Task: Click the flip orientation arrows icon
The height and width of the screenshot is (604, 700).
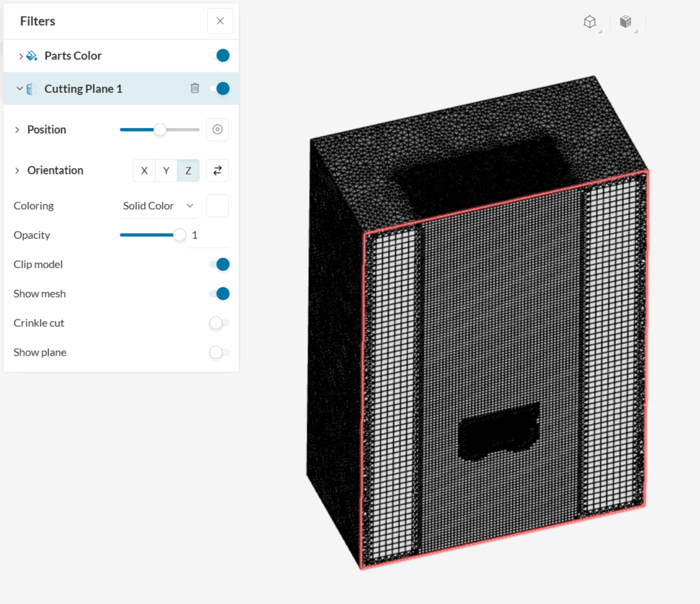Action: click(217, 170)
